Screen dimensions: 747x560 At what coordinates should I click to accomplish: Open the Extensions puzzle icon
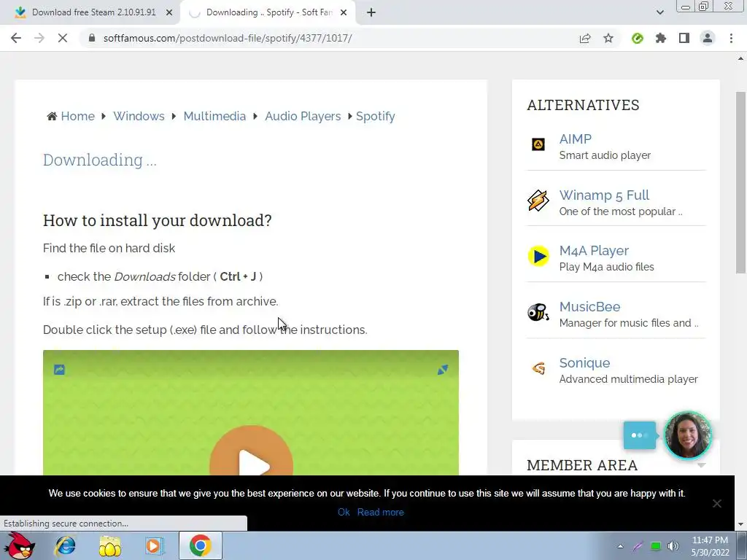[661, 38]
